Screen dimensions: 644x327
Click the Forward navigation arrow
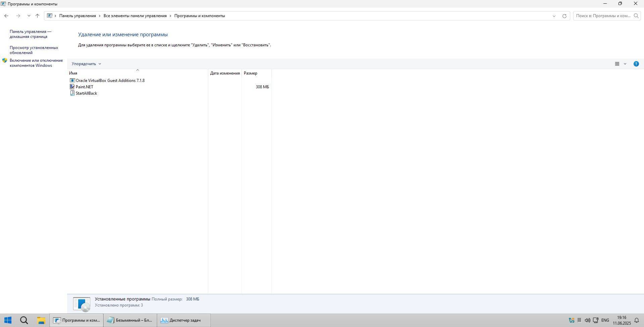(x=18, y=16)
